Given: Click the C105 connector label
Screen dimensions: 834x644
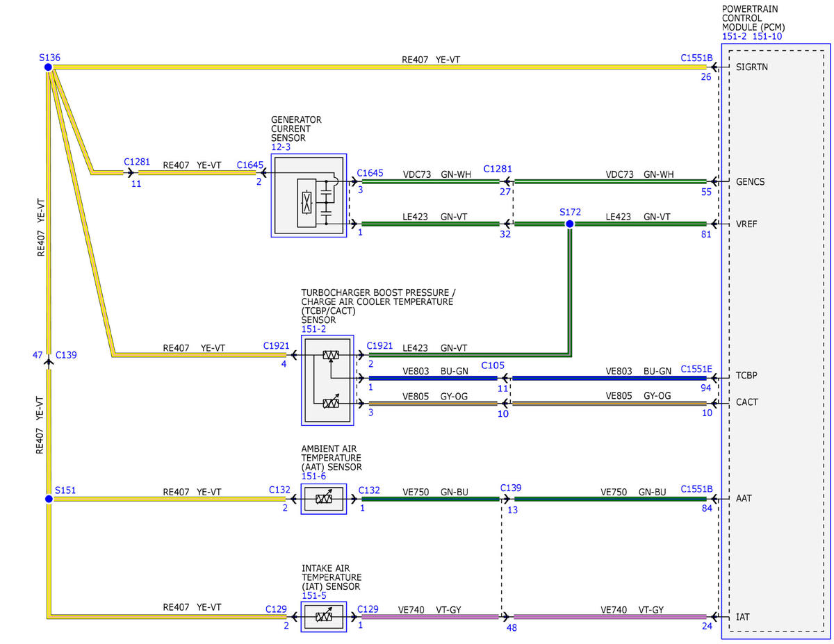Looking at the screenshot, I should pos(493,365).
